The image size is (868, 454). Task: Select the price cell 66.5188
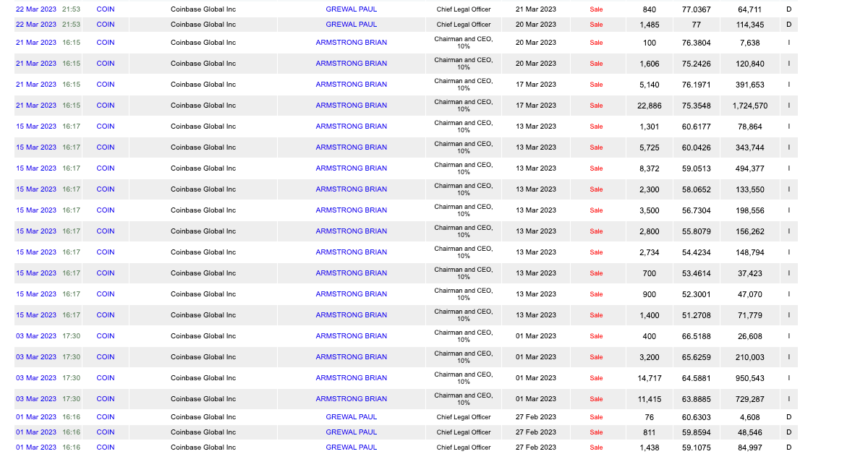point(697,336)
